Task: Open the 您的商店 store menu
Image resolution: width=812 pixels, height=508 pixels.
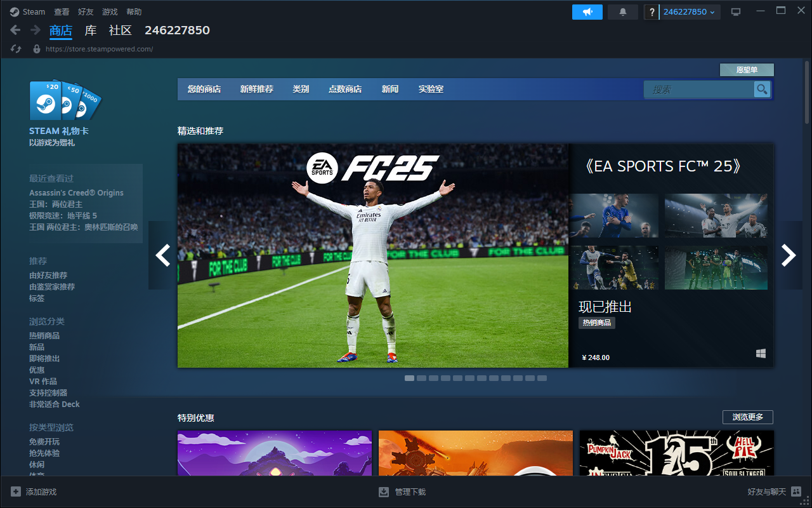Action: click(x=204, y=90)
